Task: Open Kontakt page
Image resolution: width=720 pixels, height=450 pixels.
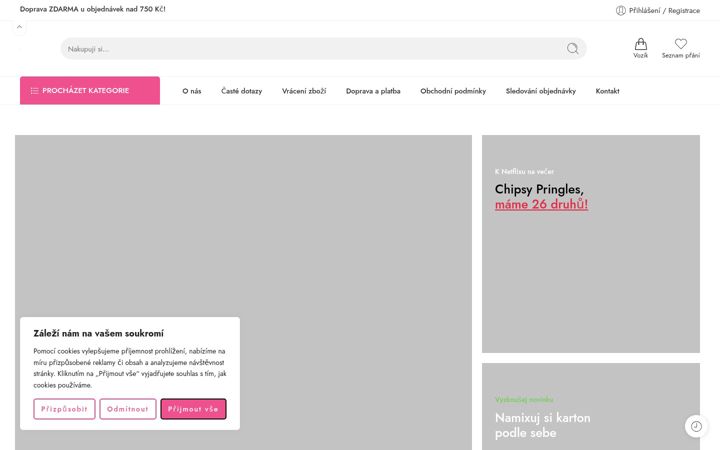Action: (607, 91)
